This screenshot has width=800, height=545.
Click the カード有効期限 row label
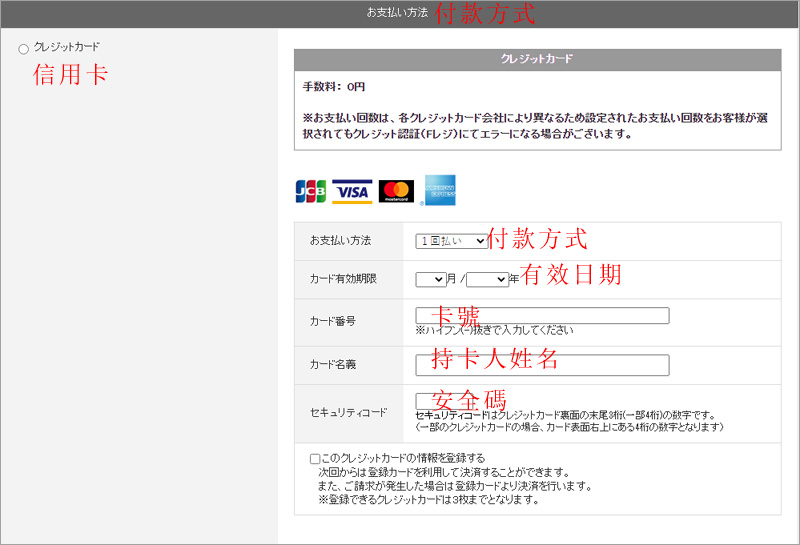(343, 279)
